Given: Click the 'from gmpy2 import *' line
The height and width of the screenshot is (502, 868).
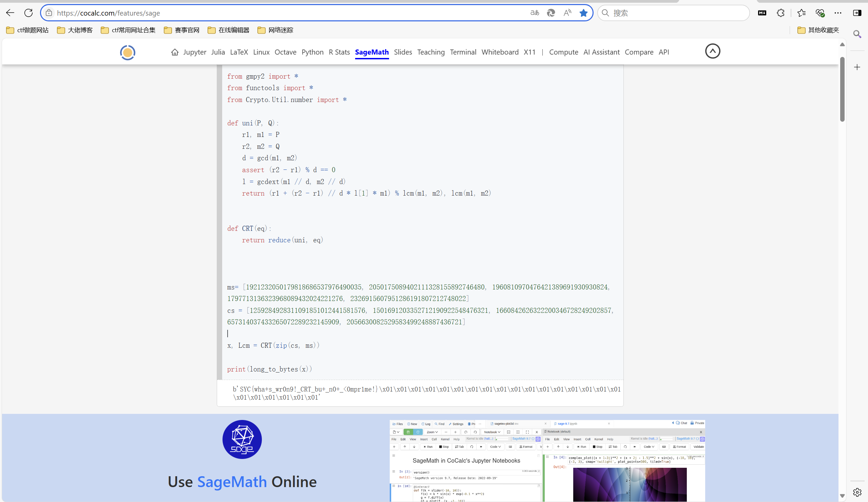Looking at the screenshot, I should tap(263, 77).
